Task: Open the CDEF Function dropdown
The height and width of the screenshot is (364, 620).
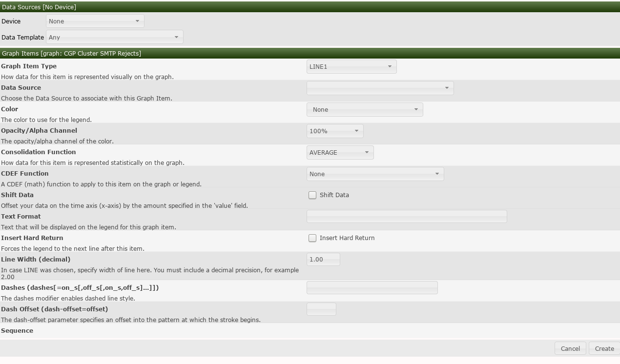Action: coord(374,174)
